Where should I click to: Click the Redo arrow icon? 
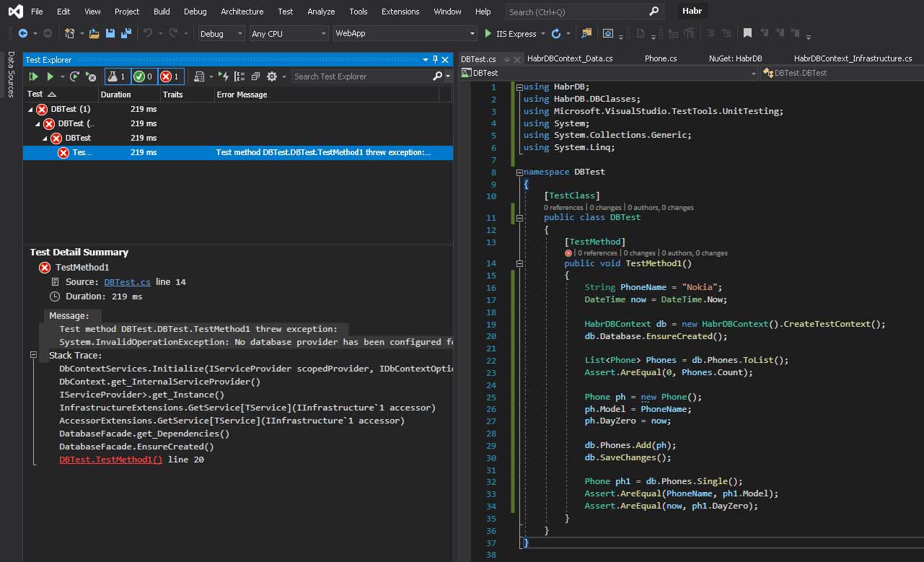click(x=173, y=33)
